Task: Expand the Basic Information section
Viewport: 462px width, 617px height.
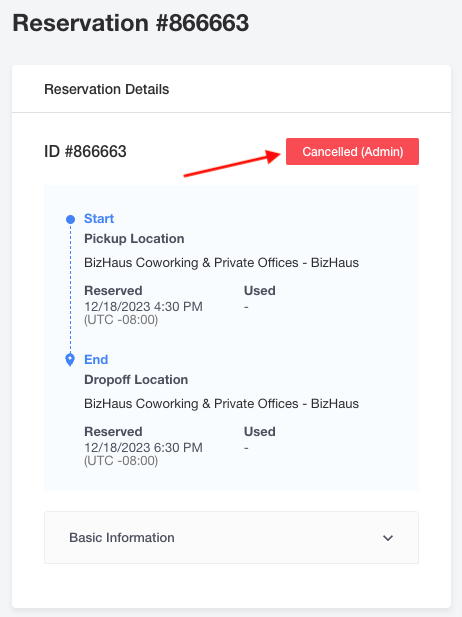Action: point(231,538)
